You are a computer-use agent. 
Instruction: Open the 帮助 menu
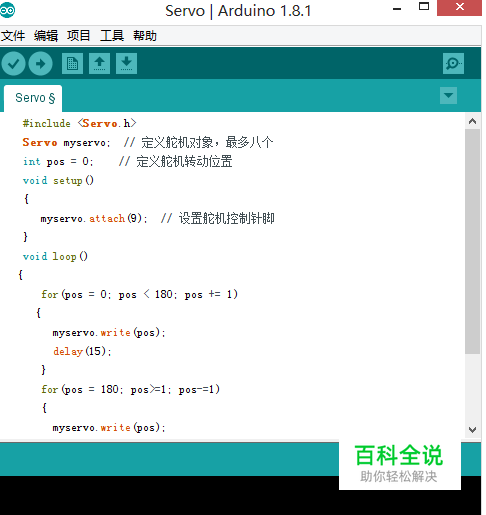click(145, 35)
